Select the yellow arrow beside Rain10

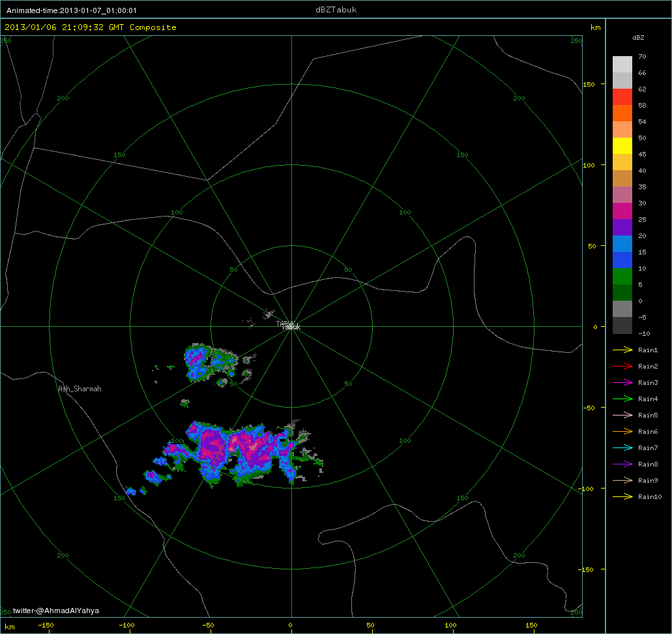coord(622,497)
